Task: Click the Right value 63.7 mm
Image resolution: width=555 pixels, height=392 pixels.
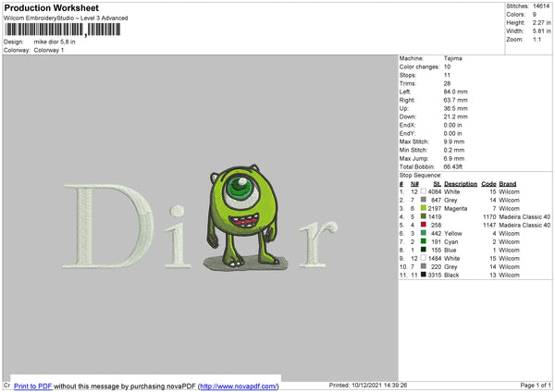Action: pyautogui.click(x=455, y=100)
